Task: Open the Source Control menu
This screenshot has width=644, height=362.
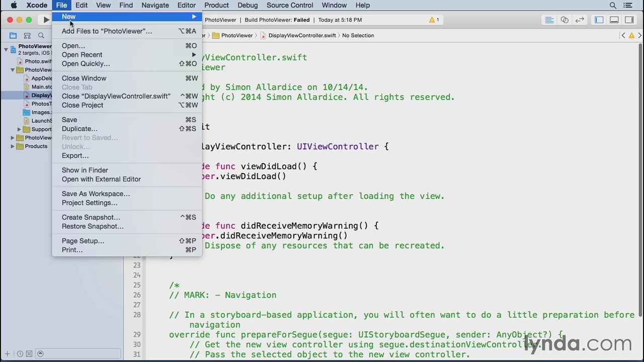Action: click(290, 5)
